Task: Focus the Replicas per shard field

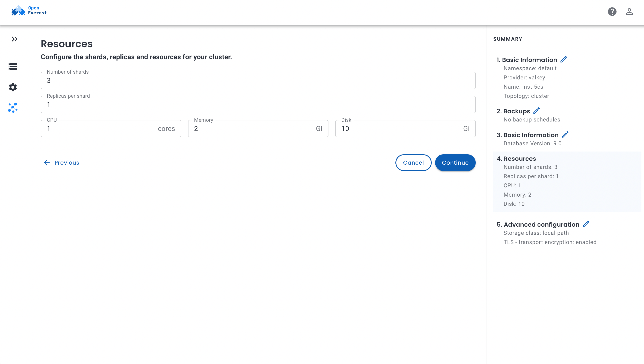Action: coord(258,105)
